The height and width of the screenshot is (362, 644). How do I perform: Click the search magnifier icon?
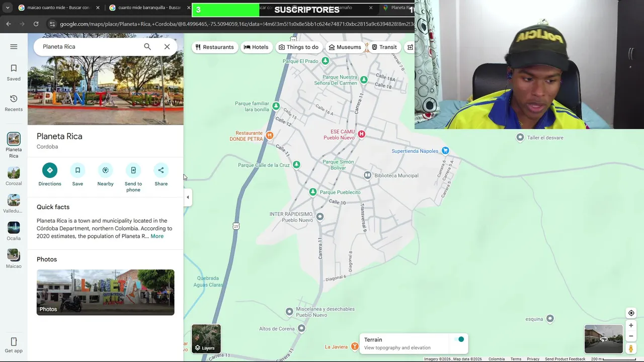tap(147, 47)
